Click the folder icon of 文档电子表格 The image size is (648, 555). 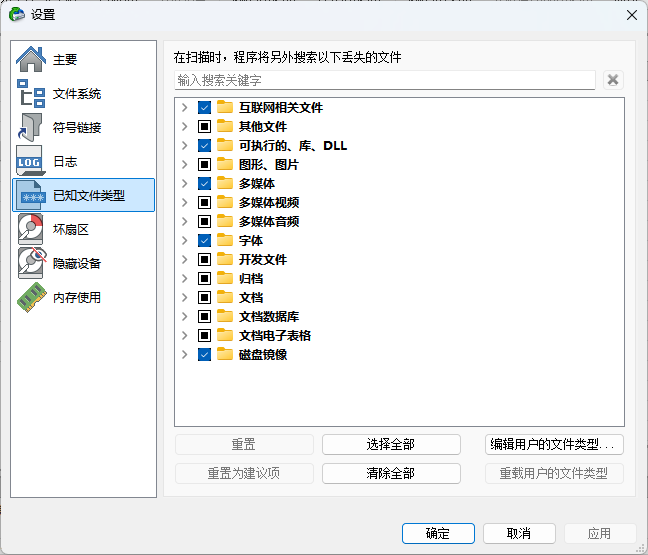(225, 335)
